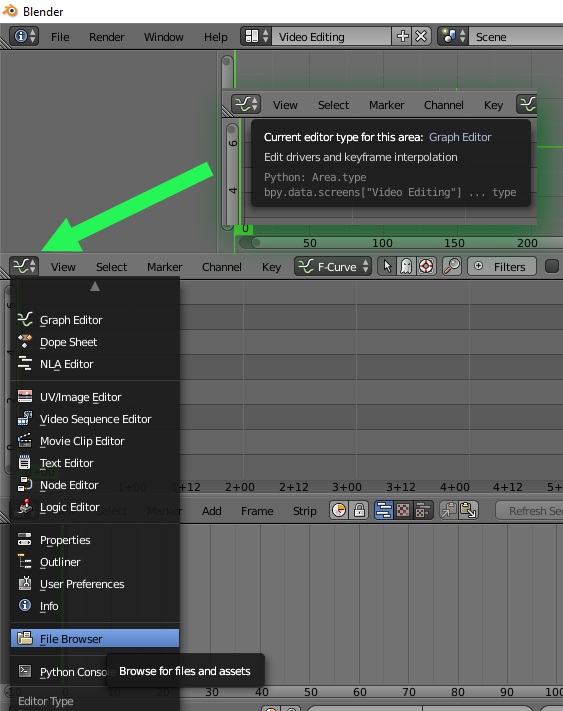The image size is (563, 711).
Task: Choose Dope Sheet from the editor type menu
Action: point(95,342)
